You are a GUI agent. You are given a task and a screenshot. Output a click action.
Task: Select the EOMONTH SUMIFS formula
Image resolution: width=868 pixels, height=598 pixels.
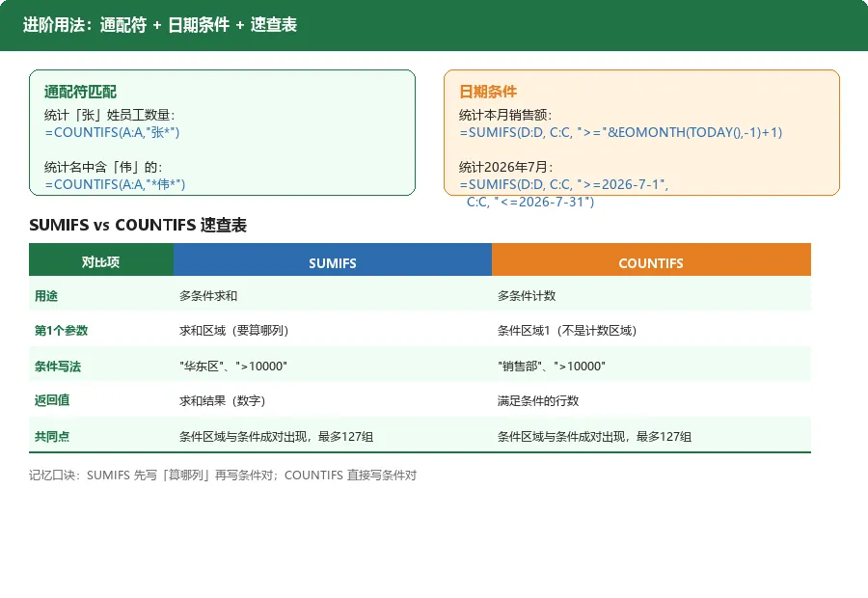point(620,132)
